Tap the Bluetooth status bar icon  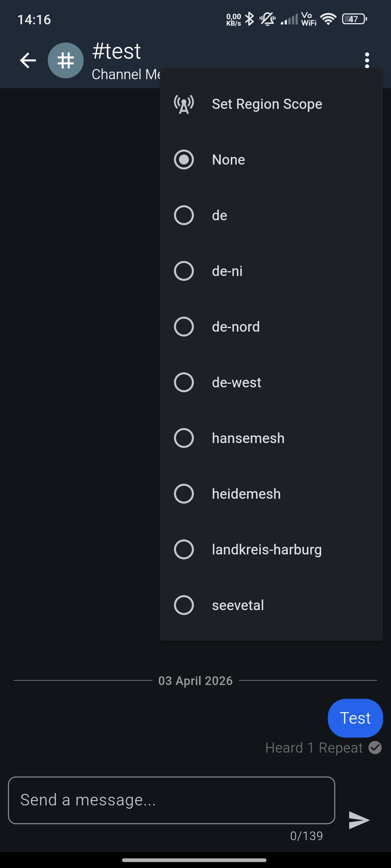tap(249, 19)
